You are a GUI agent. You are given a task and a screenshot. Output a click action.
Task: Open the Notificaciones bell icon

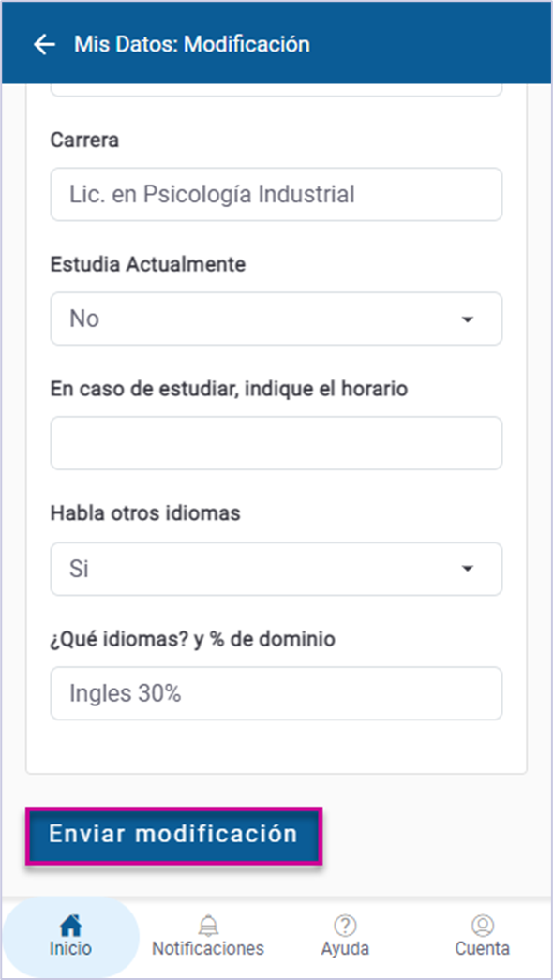click(x=208, y=925)
